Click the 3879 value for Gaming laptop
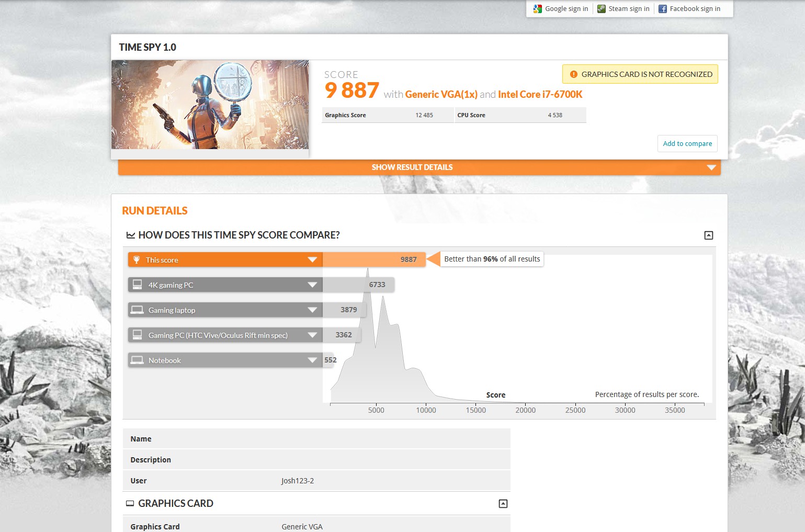The height and width of the screenshot is (532, 805). tap(349, 310)
